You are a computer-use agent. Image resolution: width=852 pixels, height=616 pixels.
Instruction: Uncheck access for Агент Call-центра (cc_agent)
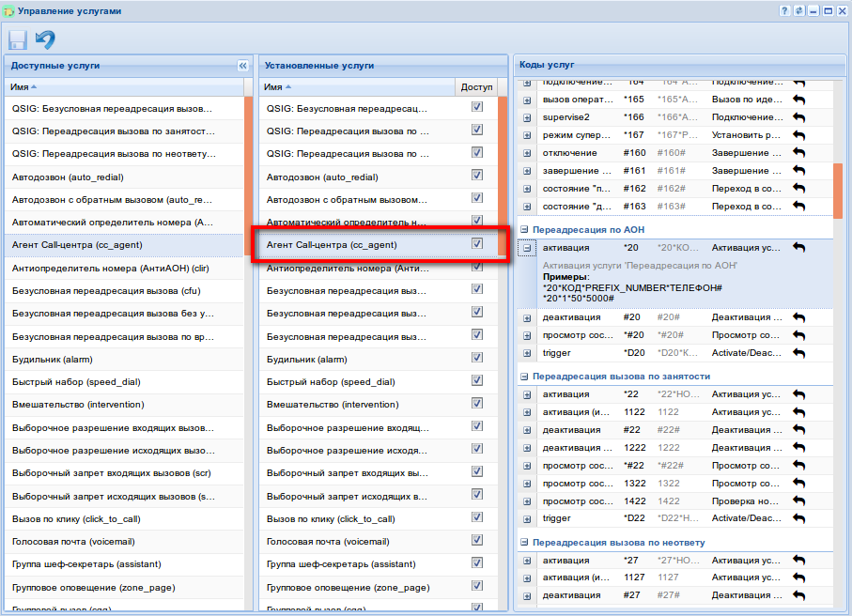click(477, 244)
